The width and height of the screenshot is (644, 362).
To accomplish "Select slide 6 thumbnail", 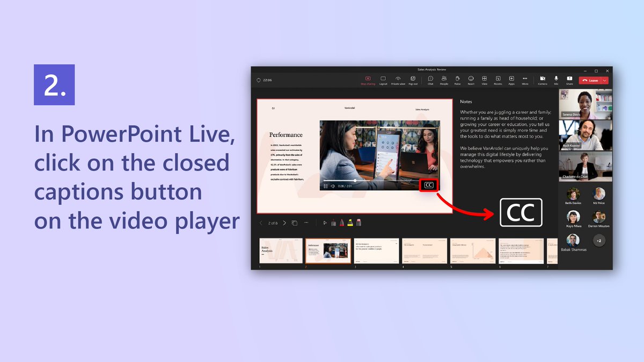I will [521, 250].
